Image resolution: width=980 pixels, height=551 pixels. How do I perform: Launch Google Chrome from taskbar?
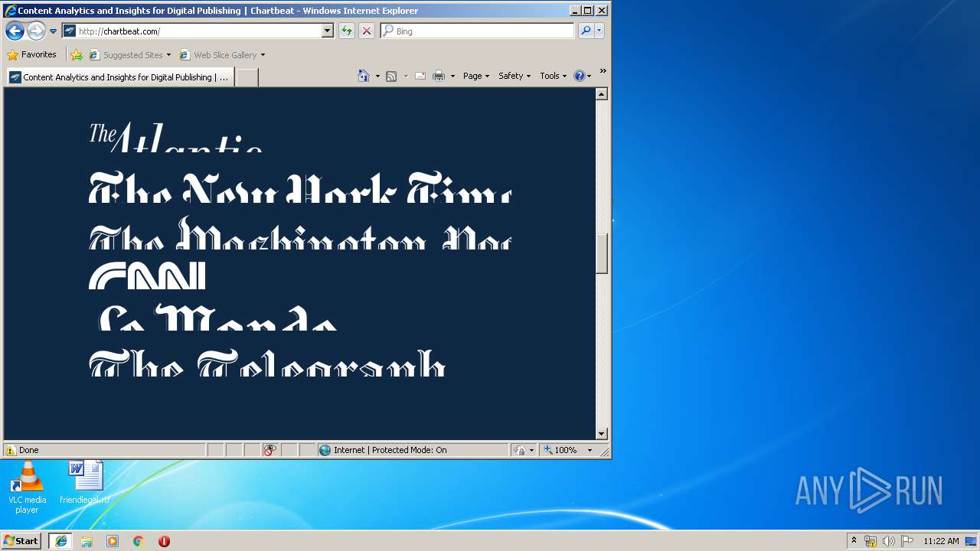139,541
